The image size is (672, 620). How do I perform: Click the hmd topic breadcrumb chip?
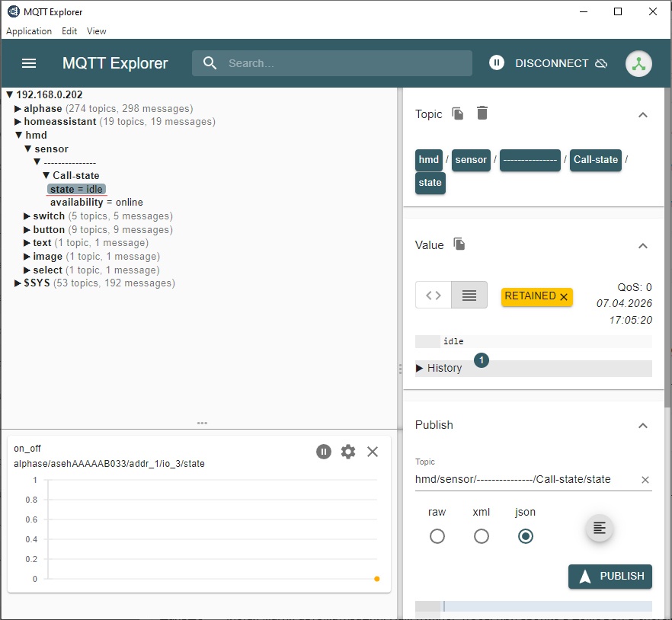click(x=428, y=160)
